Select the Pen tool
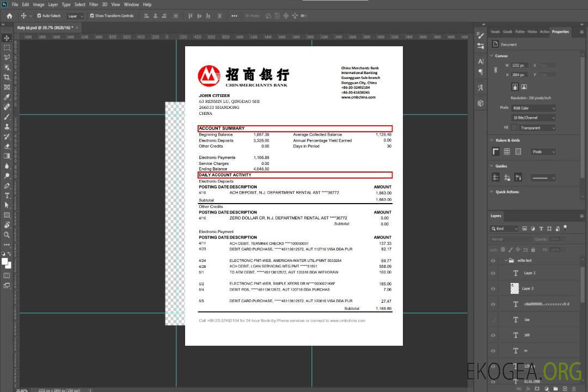Screen dimensions: 588x392 7,186
